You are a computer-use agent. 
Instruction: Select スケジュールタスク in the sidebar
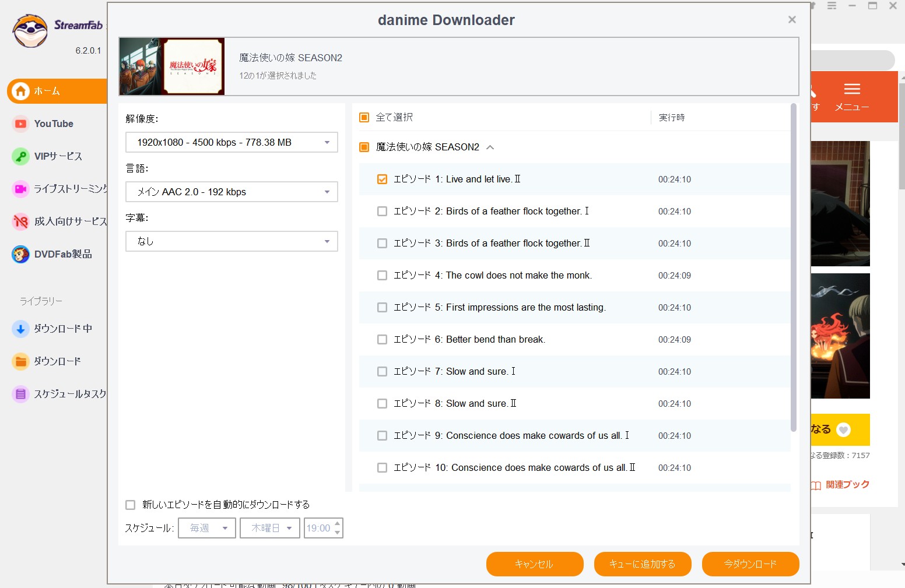click(70, 394)
